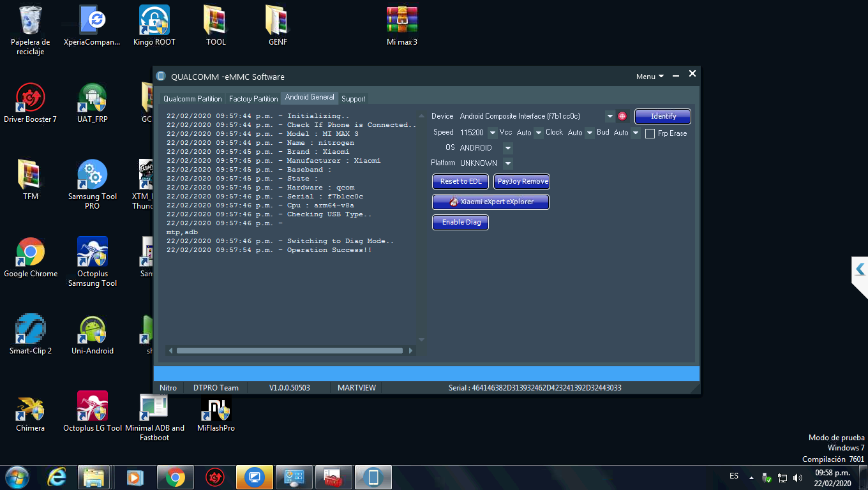Image resolution: width=868 pixels, height=490 pixels.
Task: Select the Octoplus Samsung Tool desktop icon
Action: (x=93, y=262)
